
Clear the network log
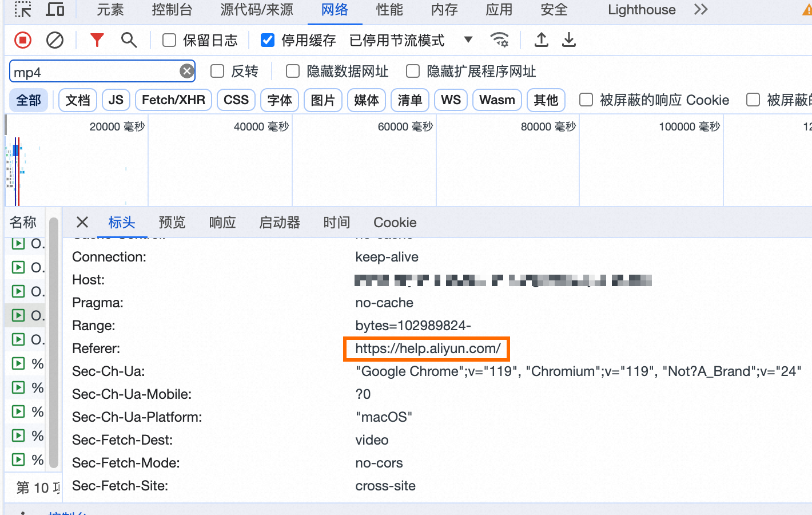55,40
